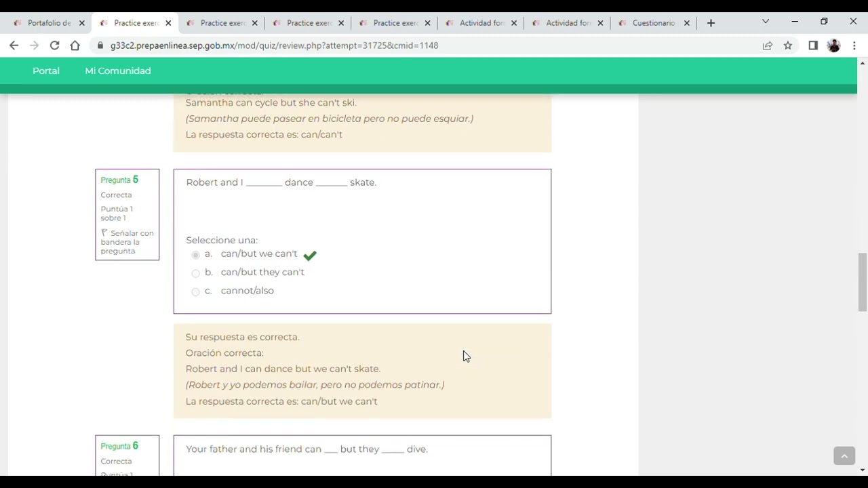Click the question text 'Robert and I ___ dance ___ skate.'
Image resolution: width=868 pixels, height=488 pixels.
pyautogui.click(x=281, y=182)
